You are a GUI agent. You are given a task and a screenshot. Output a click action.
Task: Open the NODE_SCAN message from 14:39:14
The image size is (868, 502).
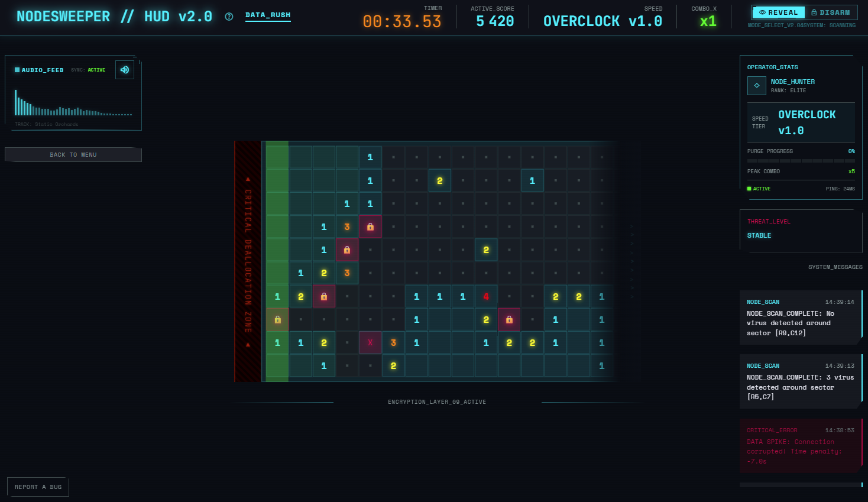click(801, 318)
